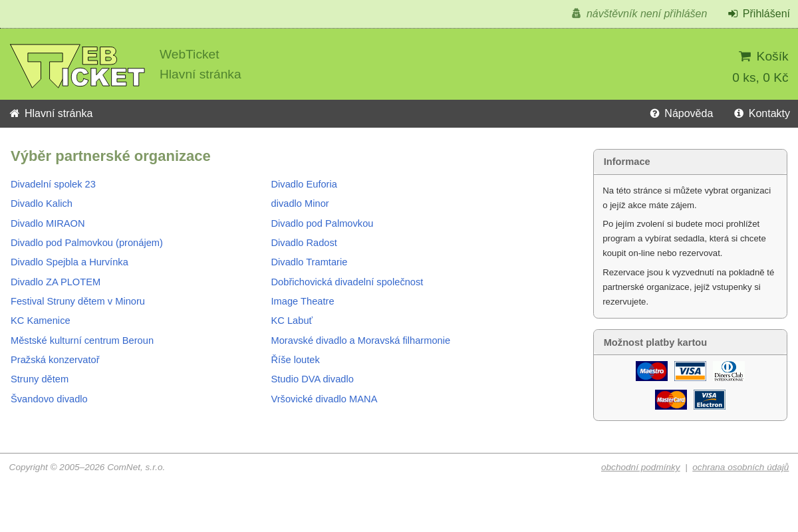This screenshot has height=532, width=798.
Task: Click Hlavní stránka link in green header
Action: tap(200, 74)
